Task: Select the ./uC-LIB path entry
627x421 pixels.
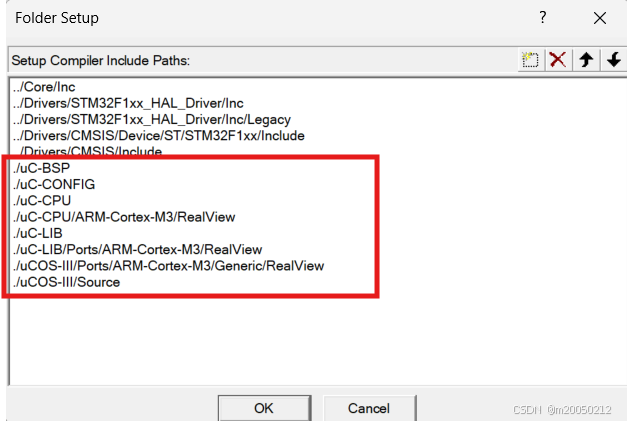Action: (38, 233)
